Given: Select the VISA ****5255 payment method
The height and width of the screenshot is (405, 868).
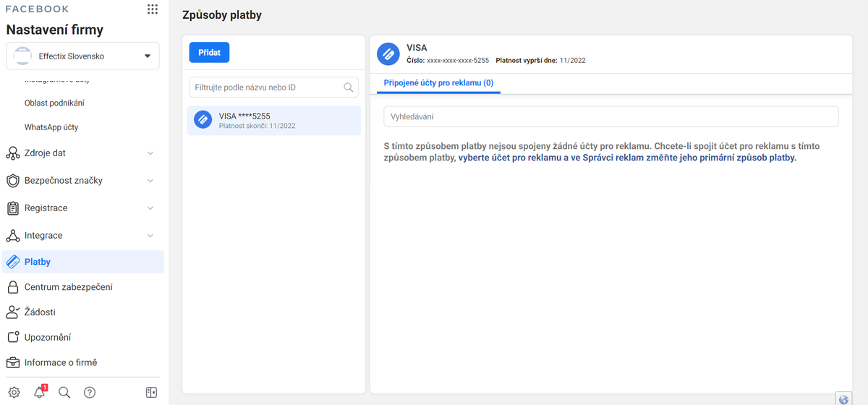Looking at the screenshot, I should (x=273, y=121).
